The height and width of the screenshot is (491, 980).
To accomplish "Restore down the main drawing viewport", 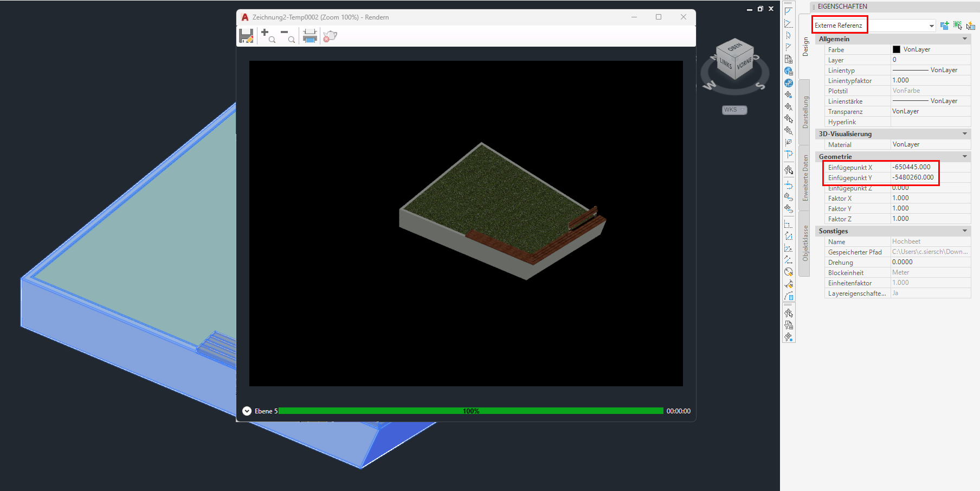I will (760, 9).
